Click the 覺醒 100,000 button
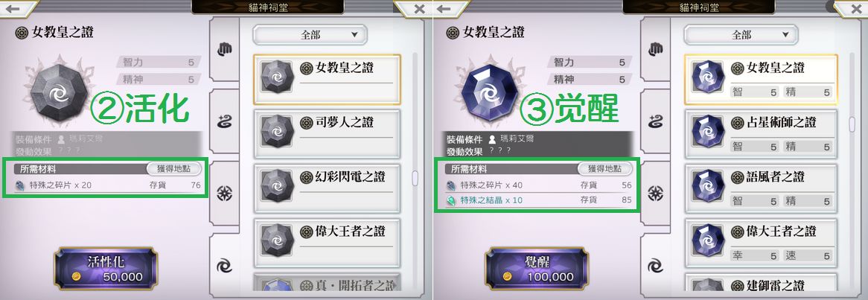This screenshot has width=868, height=300. (537, 269)
